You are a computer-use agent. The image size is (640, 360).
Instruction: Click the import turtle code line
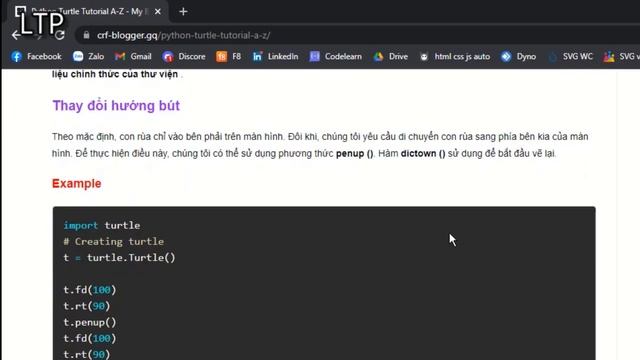coord(102,225)
